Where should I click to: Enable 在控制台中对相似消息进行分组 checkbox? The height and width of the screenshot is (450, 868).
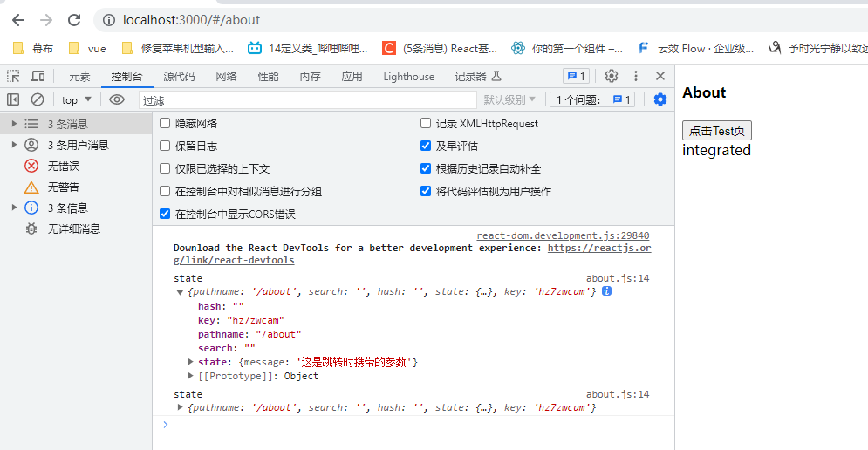pos(165,192)
